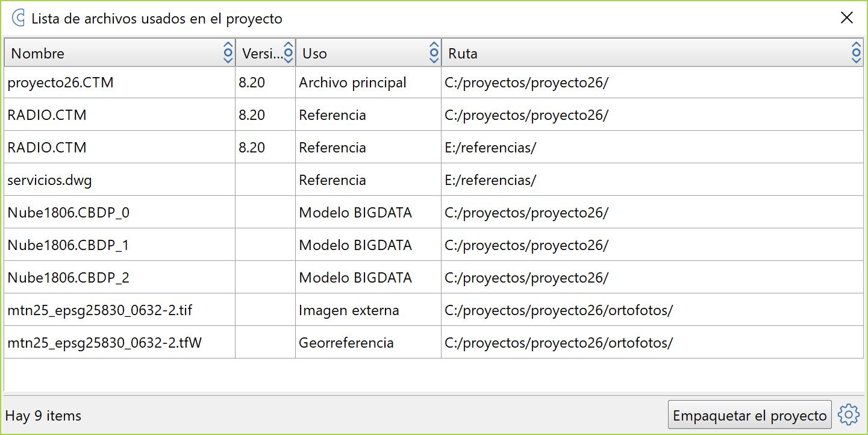Click the Empaquetar el proyecto button
Viewport: 868px width, 435px height.
(x=750, y=415)
